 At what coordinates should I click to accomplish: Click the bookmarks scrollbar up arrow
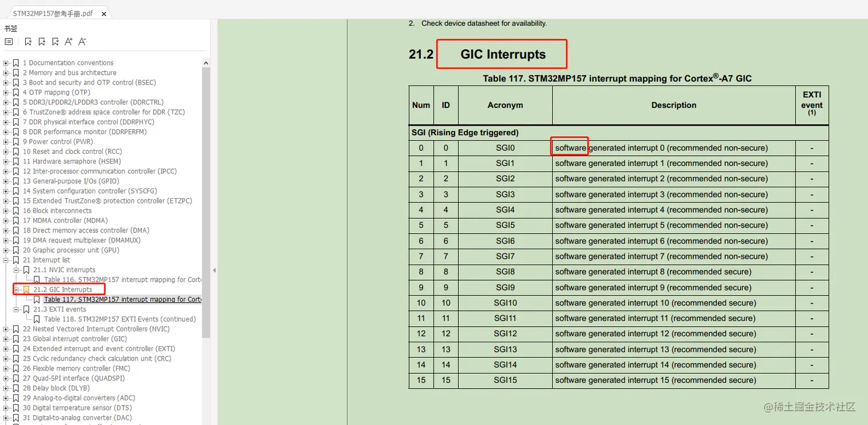click(206, 63)
